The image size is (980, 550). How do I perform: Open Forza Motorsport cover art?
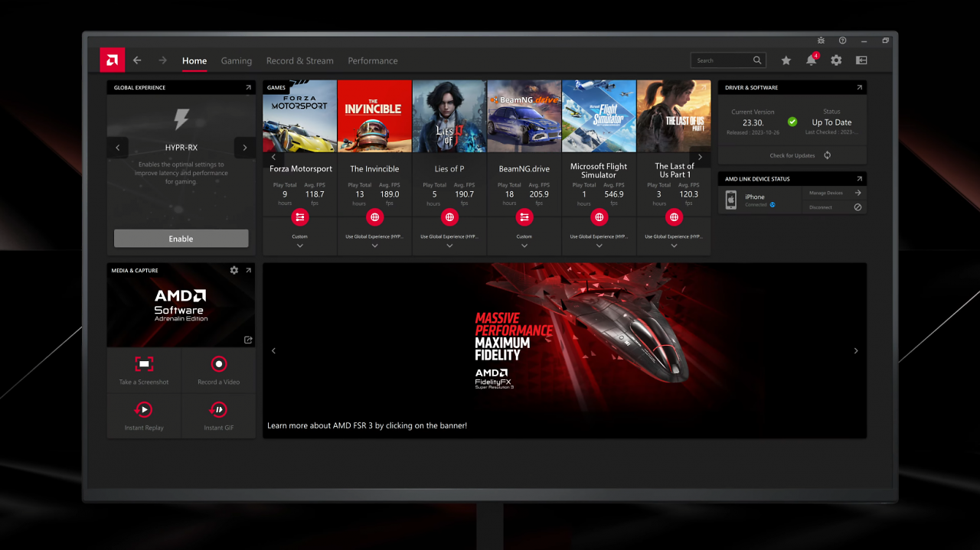click(299, 116)
